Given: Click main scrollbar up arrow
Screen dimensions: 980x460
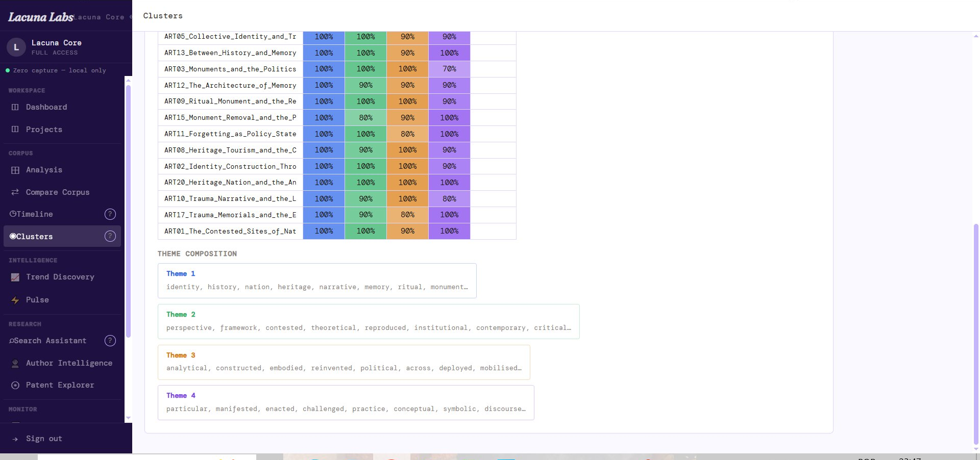Looking at the screenshot, I should coord(976,36).
